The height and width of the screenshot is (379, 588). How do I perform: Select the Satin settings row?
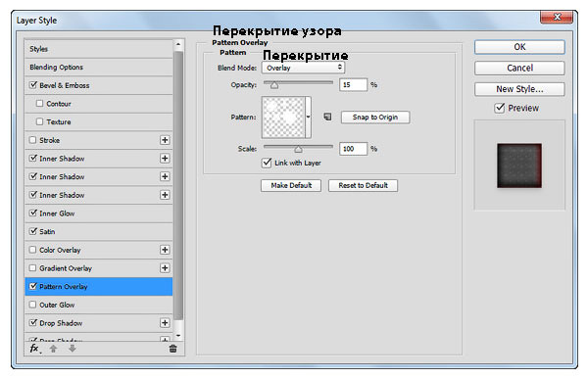coord(99,232)
